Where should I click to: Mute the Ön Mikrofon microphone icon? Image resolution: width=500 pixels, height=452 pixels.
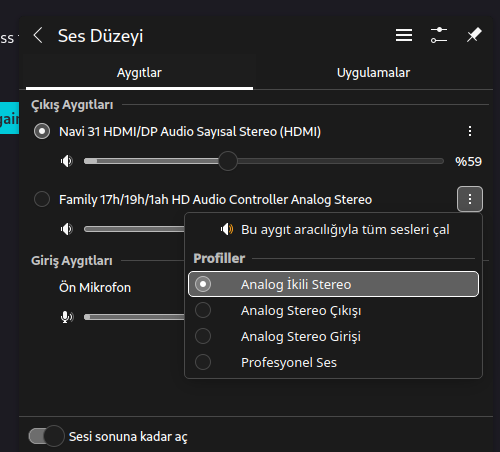click(67, 317)
